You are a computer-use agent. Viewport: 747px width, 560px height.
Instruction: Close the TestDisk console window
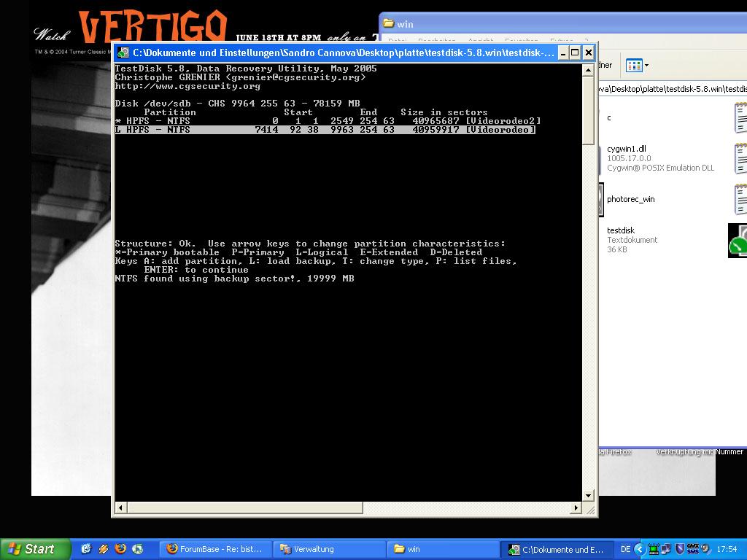point(589,52)
